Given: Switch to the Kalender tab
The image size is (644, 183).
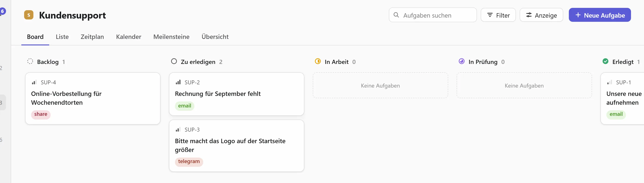Looking at the screenshot, I should [129, 37].
